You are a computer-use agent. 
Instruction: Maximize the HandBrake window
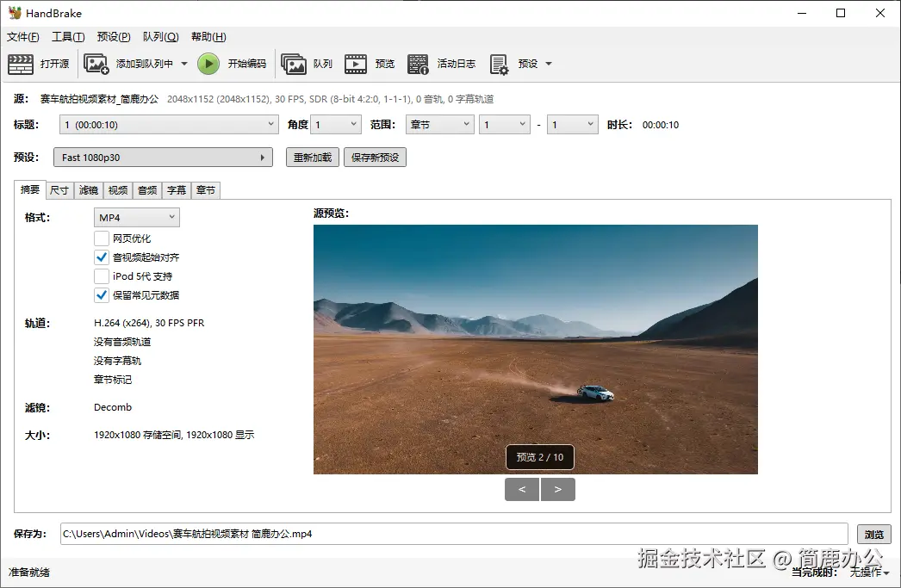[841, 13]
